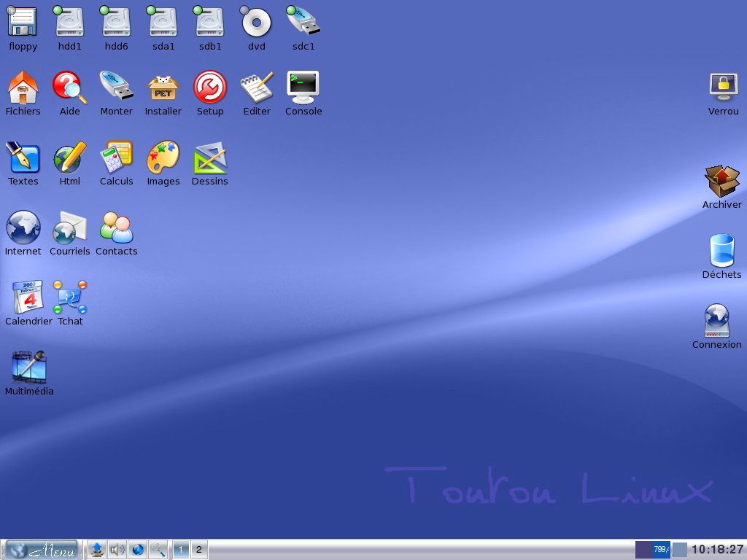This screenshot has width=747, height=560.
Task: Open the floppy drive icon
Action: pyautogui.click(x=23, y=22)
